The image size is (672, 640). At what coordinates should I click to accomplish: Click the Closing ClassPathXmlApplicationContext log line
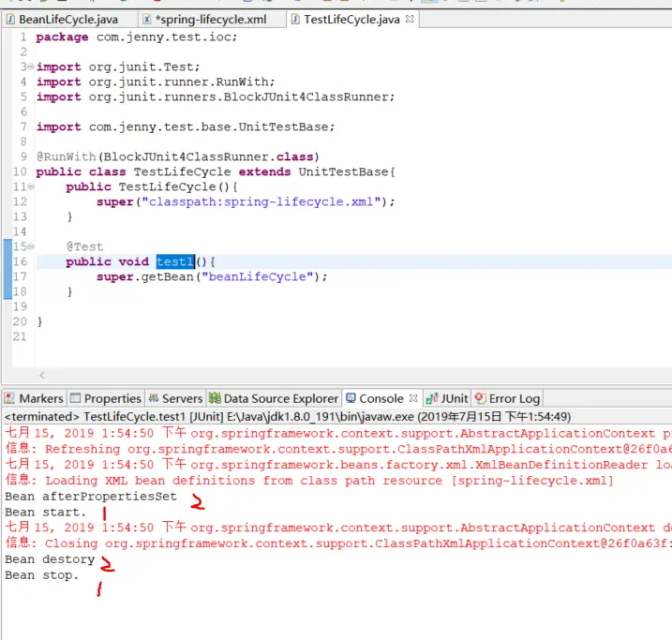[x=338, y=543]
